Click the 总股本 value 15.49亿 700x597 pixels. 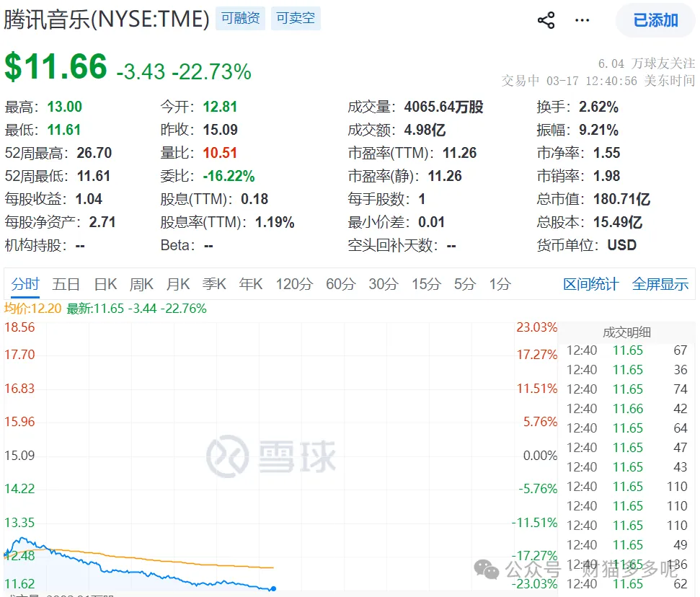click(x=618, y=222)
